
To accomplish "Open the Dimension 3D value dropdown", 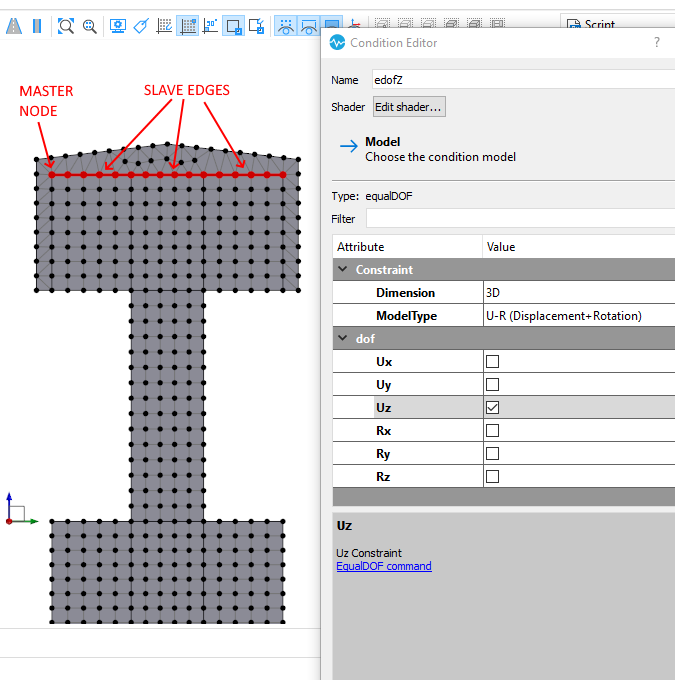I will (579, 293).
